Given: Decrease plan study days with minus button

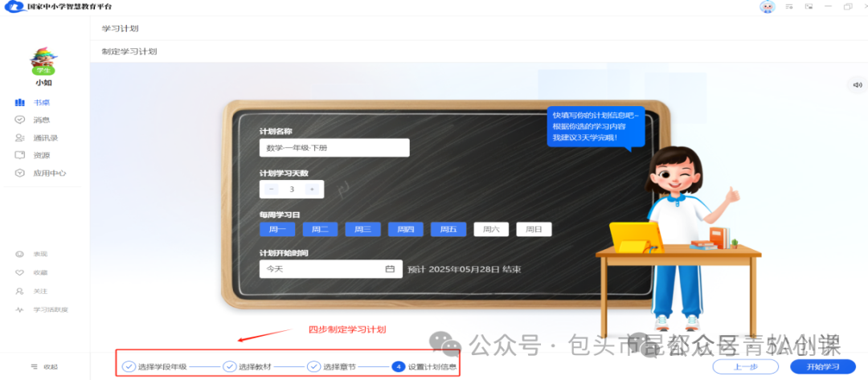Looking at the screenshot, I should [x=271, y=190].
